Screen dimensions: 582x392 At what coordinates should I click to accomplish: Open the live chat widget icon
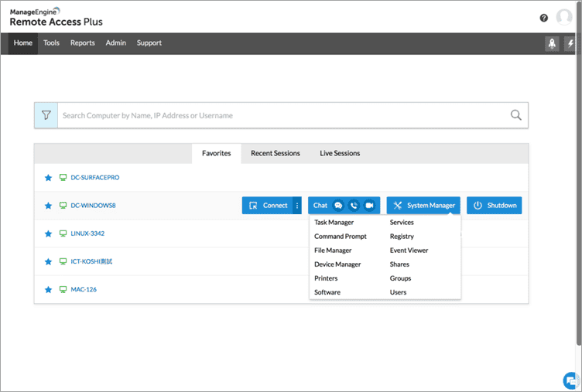click(x=571, y=380)
